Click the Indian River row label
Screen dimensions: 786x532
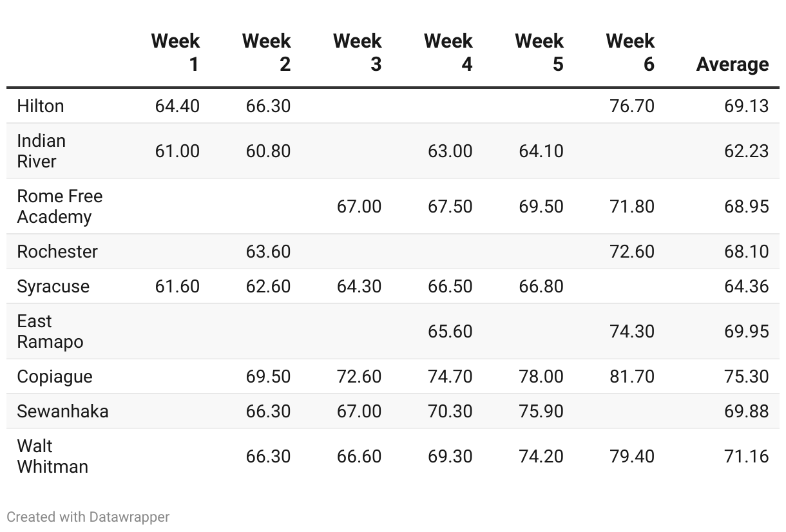coord(41,151)
